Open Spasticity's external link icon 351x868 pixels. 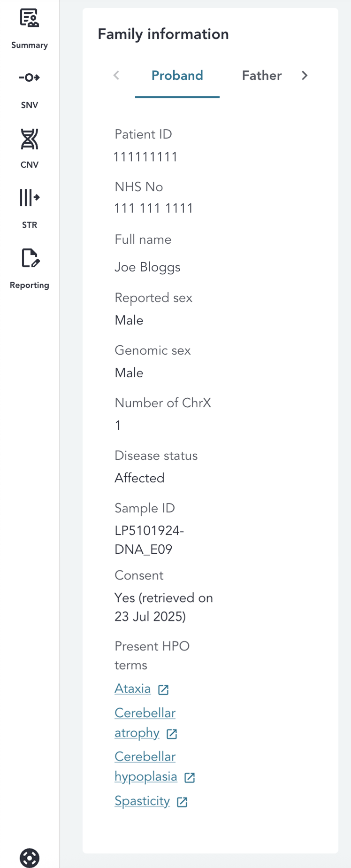tap(182, 802)
